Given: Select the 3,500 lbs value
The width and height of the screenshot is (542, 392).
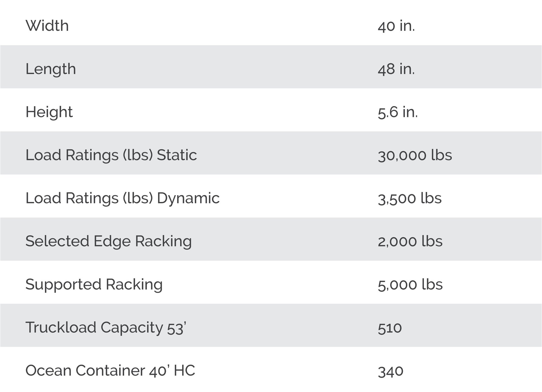Looking at the screenshot, I should [409, 198].
